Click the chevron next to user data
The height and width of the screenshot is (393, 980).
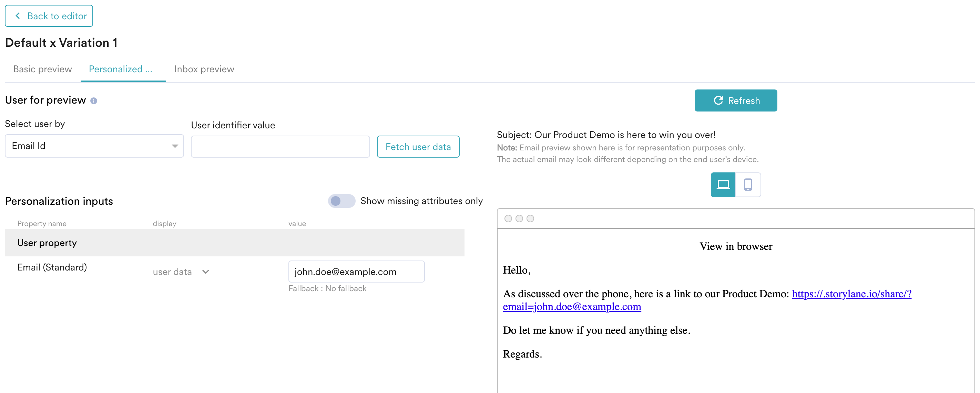point(206,272)
